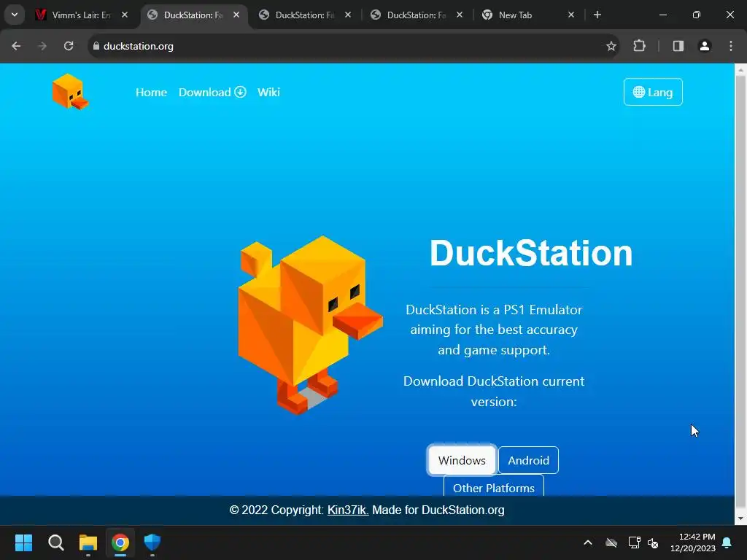The height and width of the screenshot is (560, 747).
Task: Open the Chrome three-dot menu
Action: [731, 46]
